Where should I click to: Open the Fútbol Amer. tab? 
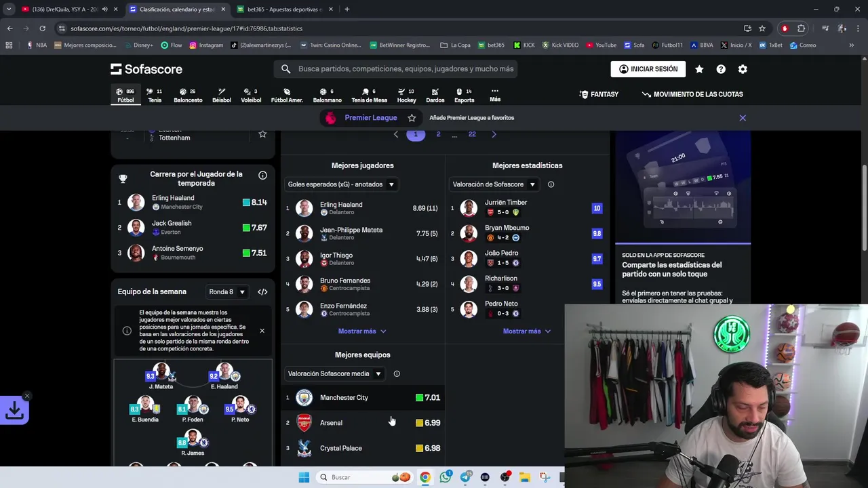287,96
